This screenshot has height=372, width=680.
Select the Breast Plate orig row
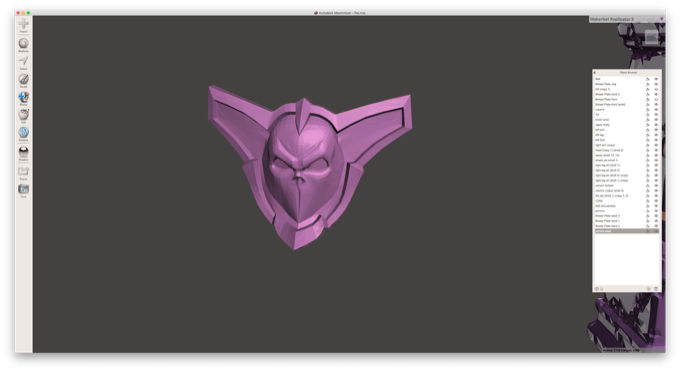(x=627, y=84)
